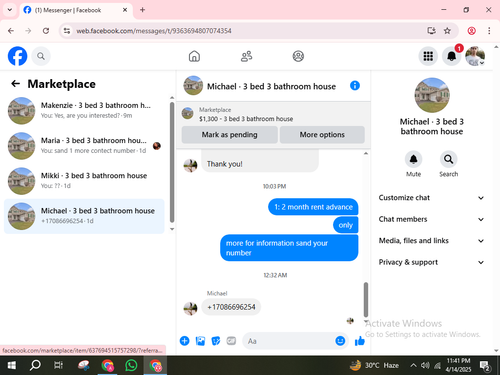Focus the Aa message input field
Image resolution: width=500 pixels, height=375 pixels.
[x=289, y=341]
